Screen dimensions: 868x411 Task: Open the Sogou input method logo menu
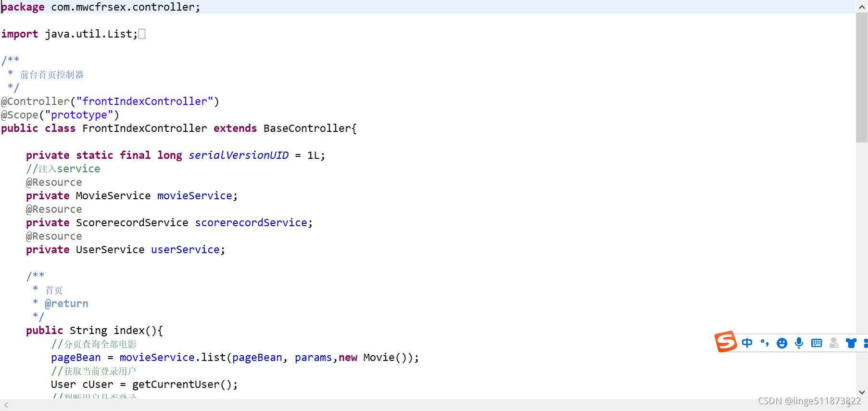point(726,342)
